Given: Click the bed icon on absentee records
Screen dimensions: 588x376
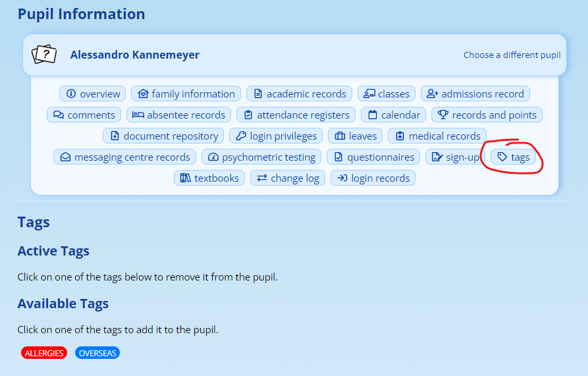Looking at the screenshot, I should (138, 115).
